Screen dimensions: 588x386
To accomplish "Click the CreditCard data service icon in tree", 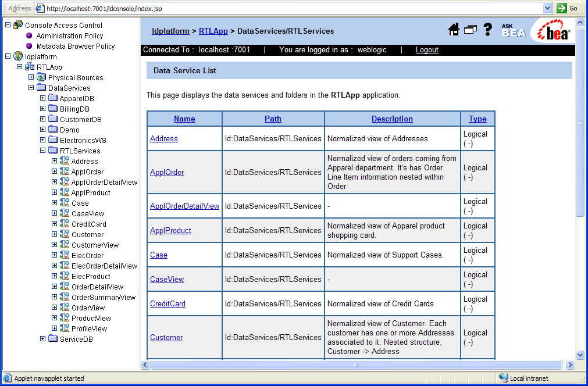I will click(65, 224).
